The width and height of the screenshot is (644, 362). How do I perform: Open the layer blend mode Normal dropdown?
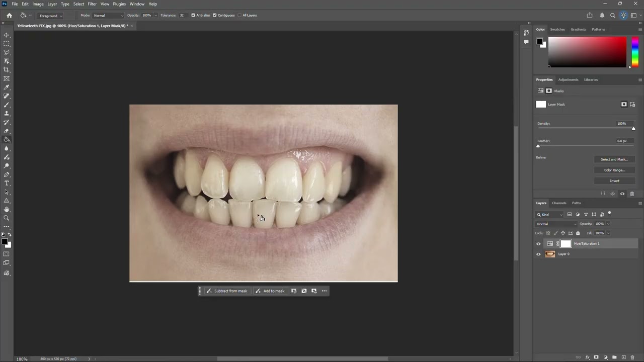[x=557, y=224]
